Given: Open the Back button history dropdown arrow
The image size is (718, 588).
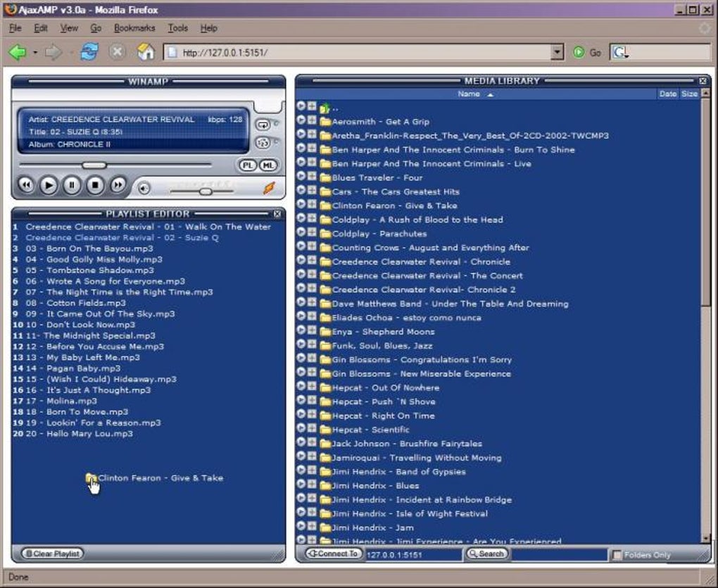Looking at the screenshot, I should [x=34, y=53].
